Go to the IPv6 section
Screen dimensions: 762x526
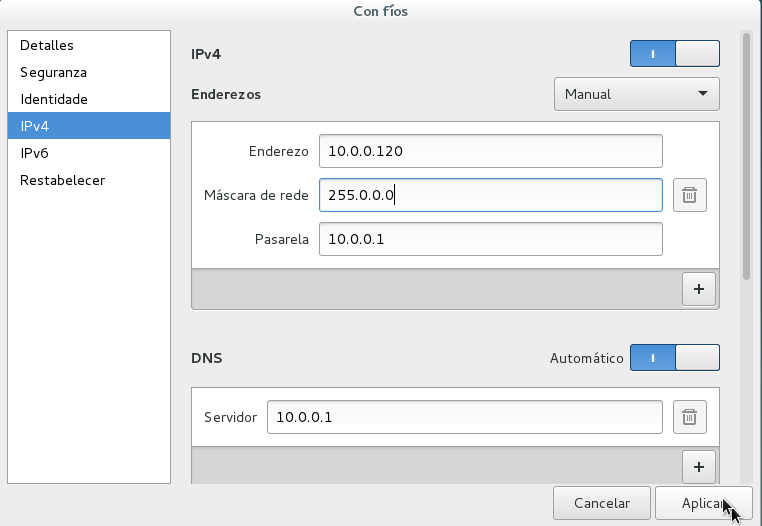[x=89, y=153]
